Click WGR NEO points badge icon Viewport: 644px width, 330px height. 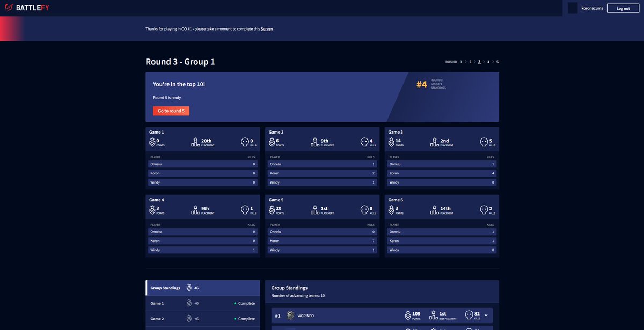click(408, 316)
